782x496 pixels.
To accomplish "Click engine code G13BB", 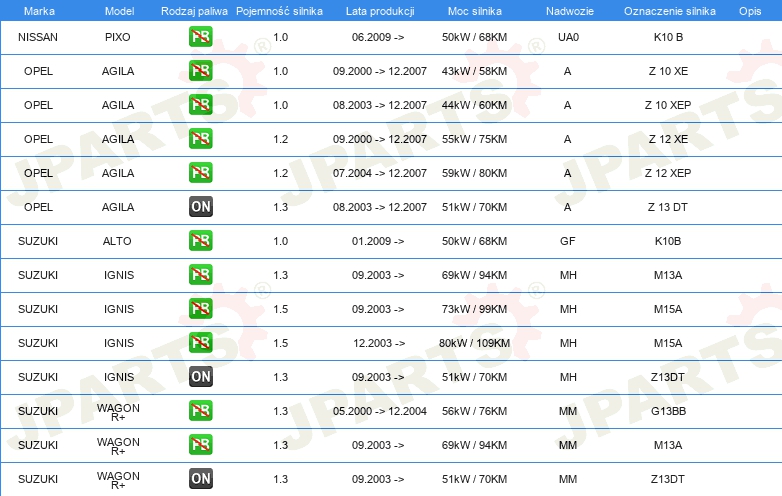I will point(668,411).
